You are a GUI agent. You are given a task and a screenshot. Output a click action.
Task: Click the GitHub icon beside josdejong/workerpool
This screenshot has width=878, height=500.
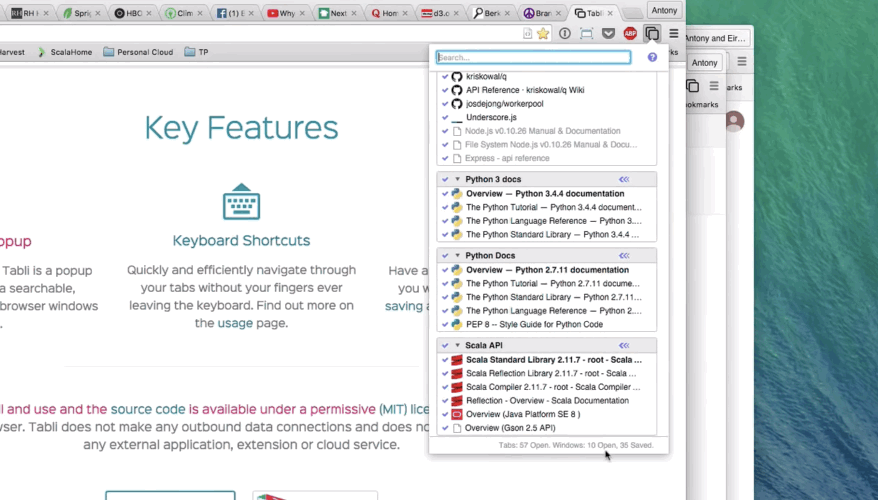click(457, 104)
